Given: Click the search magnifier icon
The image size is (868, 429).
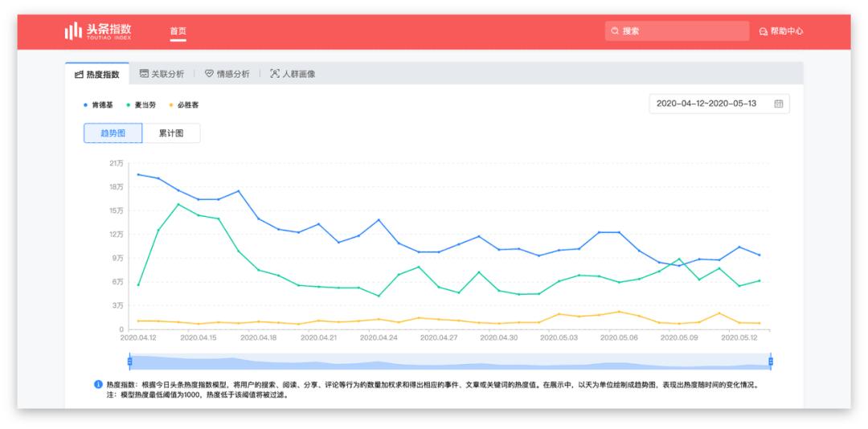Looking at the screenshot, I should pyautogui.click(x=615, y=31).
